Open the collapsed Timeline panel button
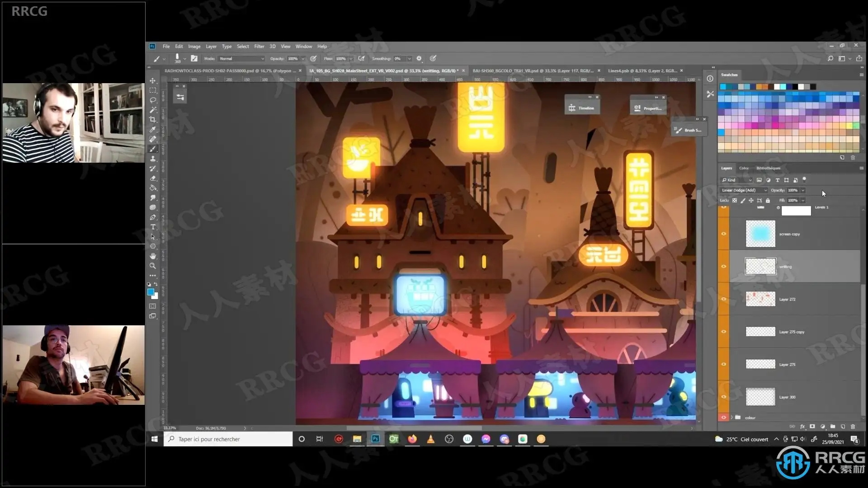Screen dimensions: 868x488 (x=582, y=108)
